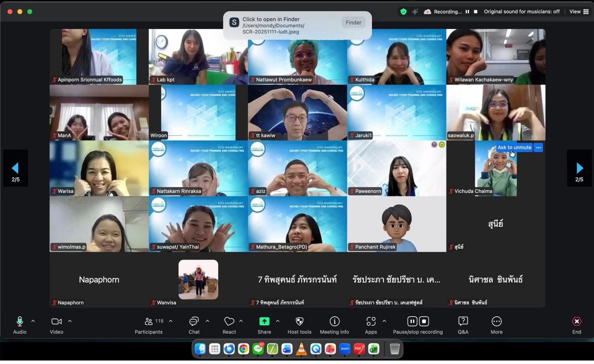Click the Finder button in notification
Screen dimensions: 594x364
(x=353, y=23)
